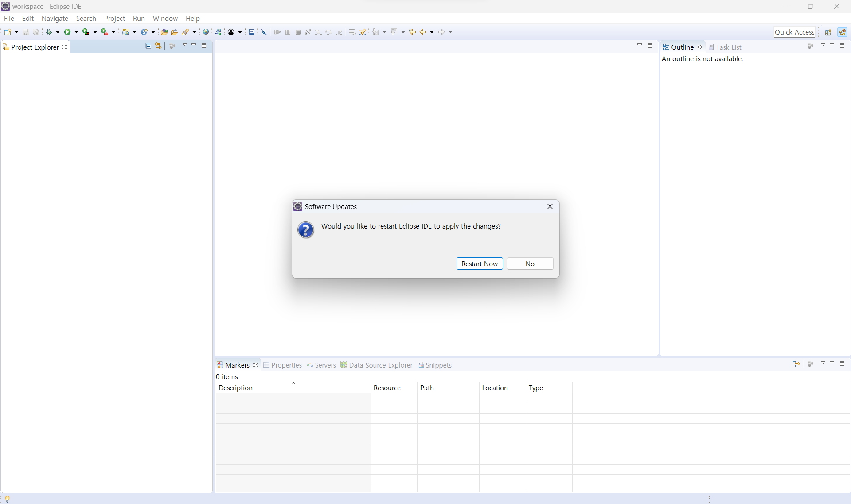Screen dimensions: 851x504
Task: Switch to the Servers tab
Action: point(321,365)
